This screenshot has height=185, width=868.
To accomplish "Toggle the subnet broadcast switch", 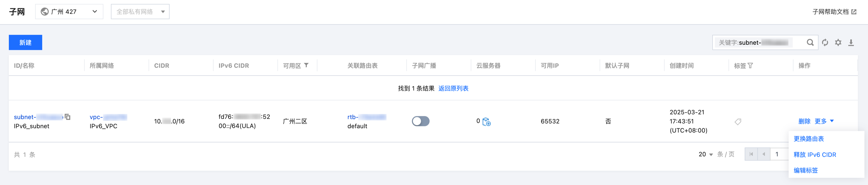I will coord(420,121).
